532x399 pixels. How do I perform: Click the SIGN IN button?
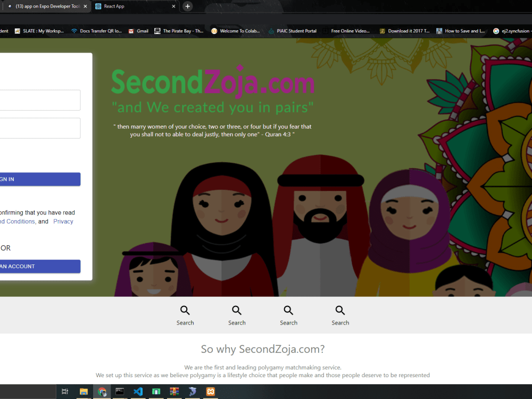point(40,179)
